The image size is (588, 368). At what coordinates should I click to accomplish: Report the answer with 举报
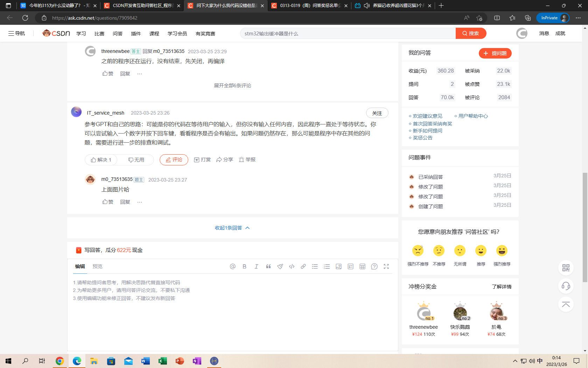[247, 160]
